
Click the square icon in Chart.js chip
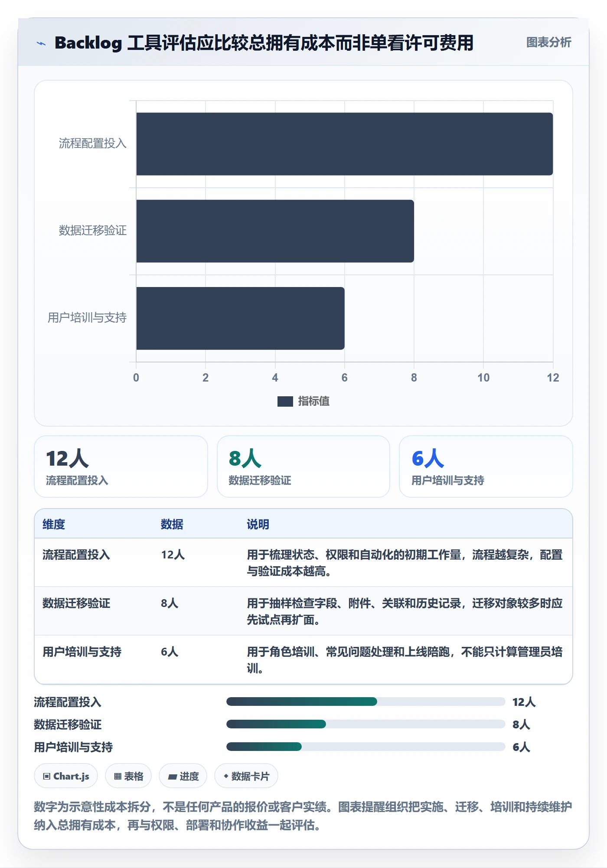(47, 777)
